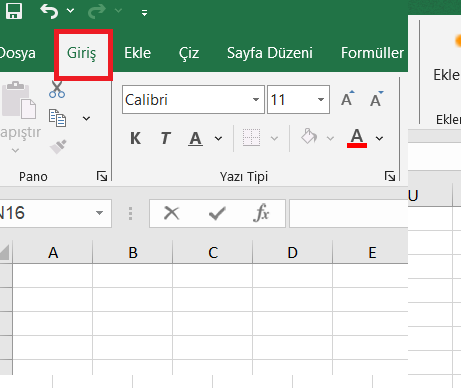Screen dimensions: 461x388
Task: Click the cell borders icon
Action: (251, 137)
